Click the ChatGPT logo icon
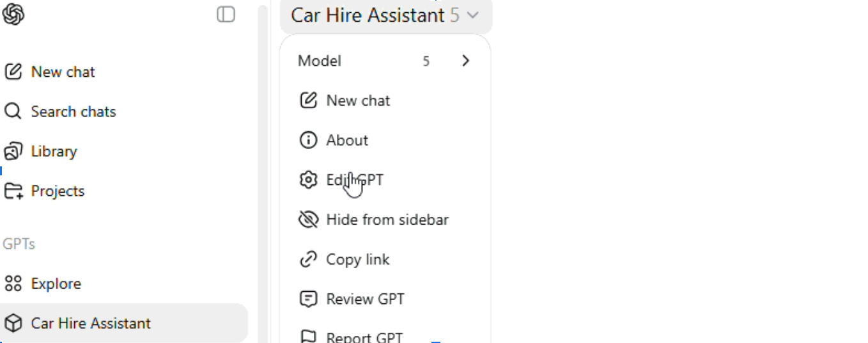The image size is (868, 343). [x=13, y=14]
